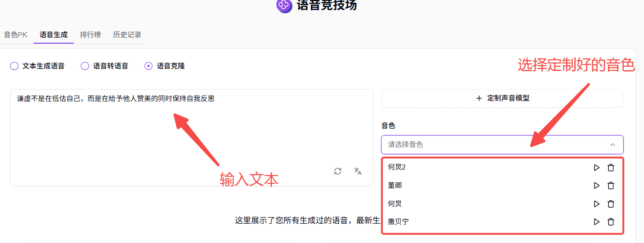The image size is (644, 243).
Task: Click the 定制声音模型 button
Action: coord(502,98)
